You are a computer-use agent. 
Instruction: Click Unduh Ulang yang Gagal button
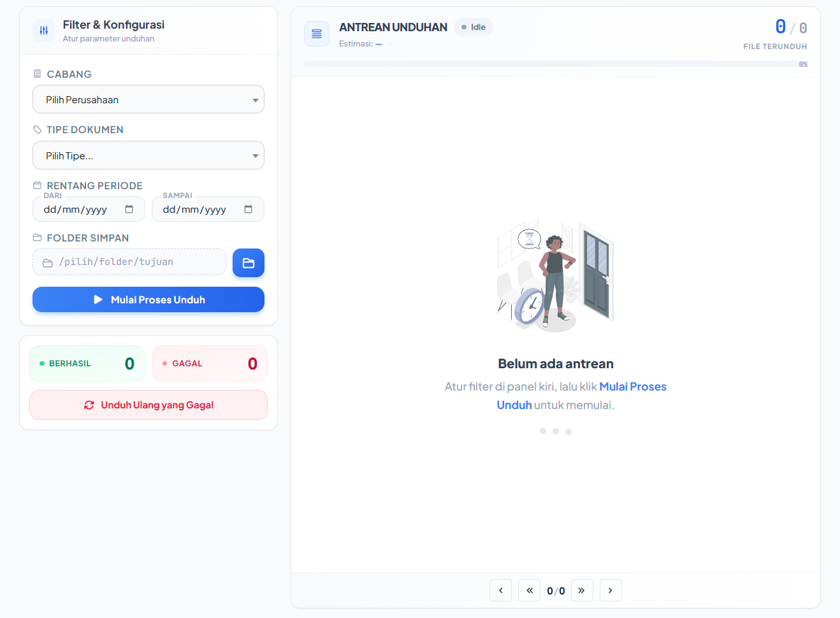coord(148,405)
